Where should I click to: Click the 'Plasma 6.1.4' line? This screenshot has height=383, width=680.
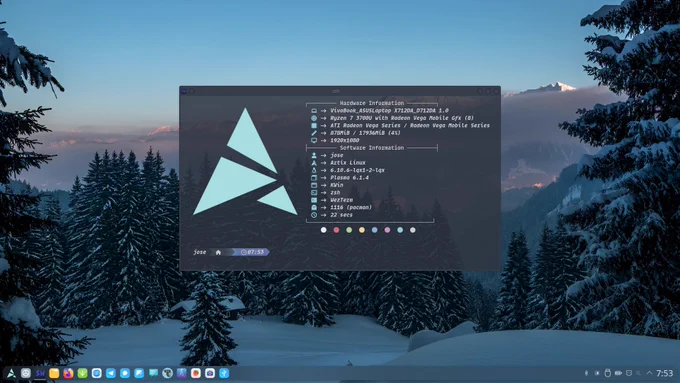[350, 177]
